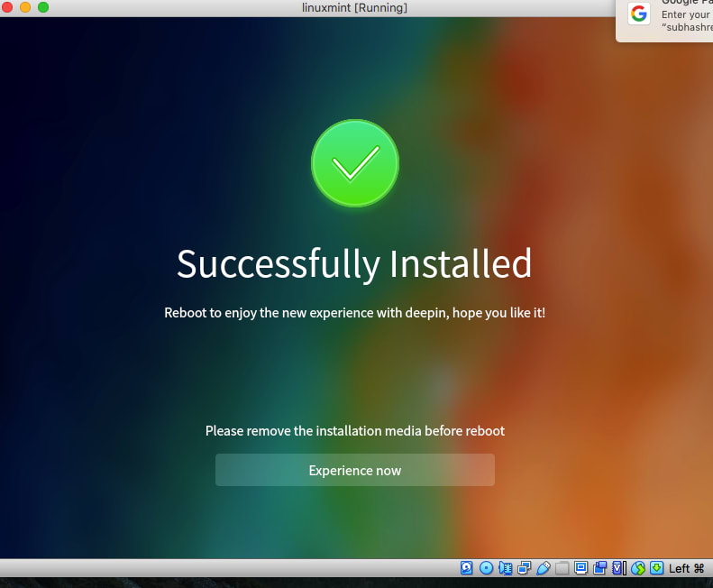Open the USB devices indicator
Image resolution: width=713 pixels, height=588 pixels.
544,568
